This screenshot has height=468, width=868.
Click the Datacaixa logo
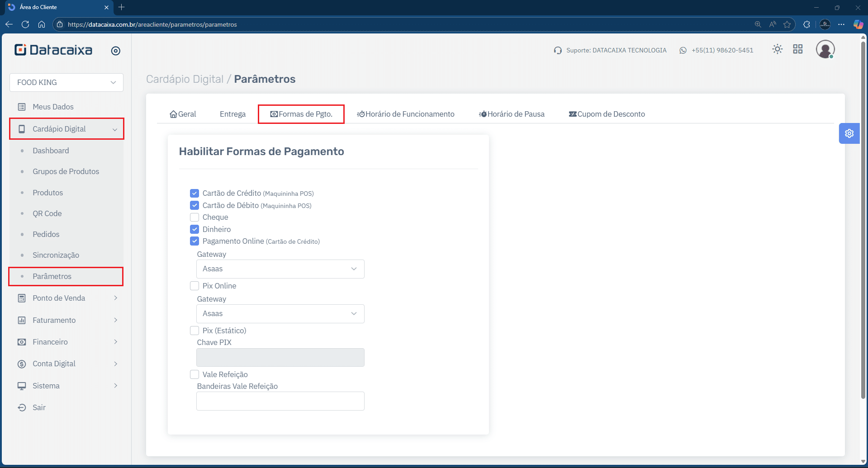pos(53,50)
